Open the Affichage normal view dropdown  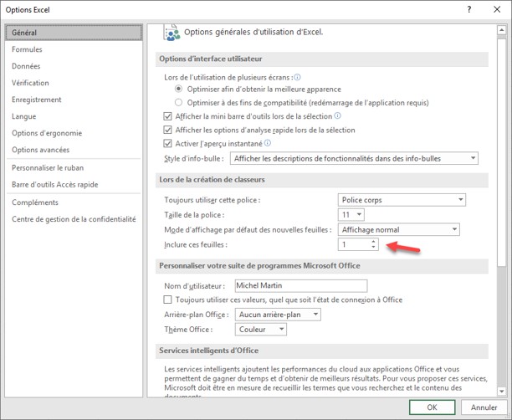399,229
